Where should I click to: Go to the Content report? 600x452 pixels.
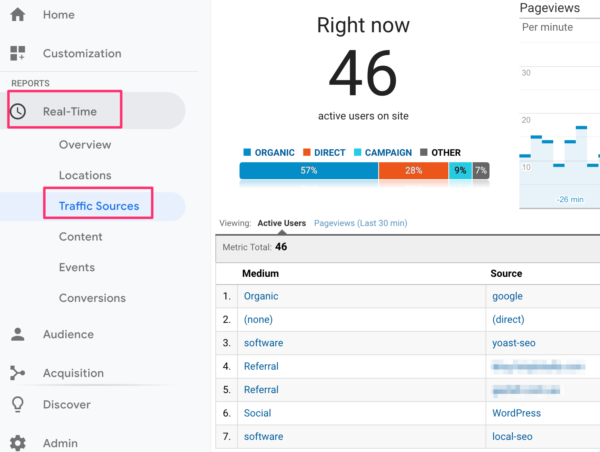click(80, 237)
